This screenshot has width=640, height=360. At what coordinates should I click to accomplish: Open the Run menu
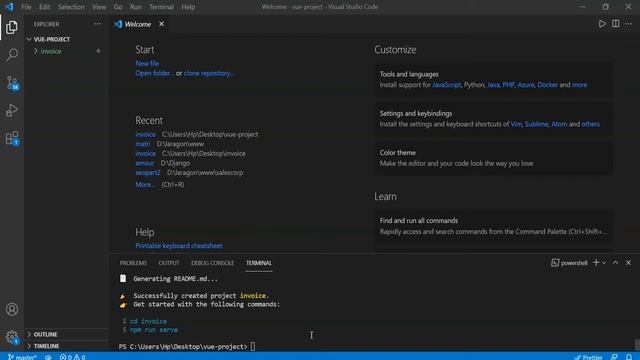point(136,7)
